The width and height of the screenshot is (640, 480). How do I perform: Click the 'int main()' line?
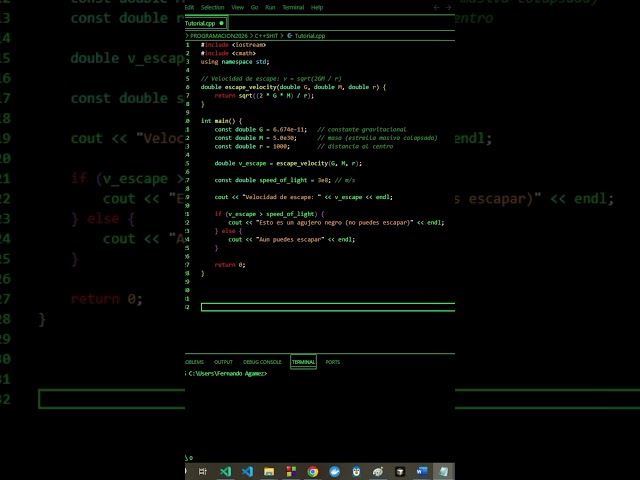[x=221, y=121]
